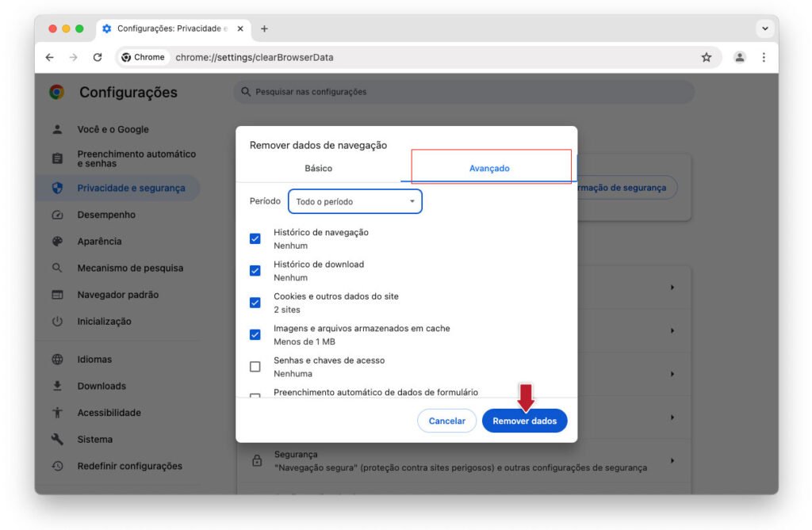
Task: Select the Avançado tab
Action: (x=489, y=168)
